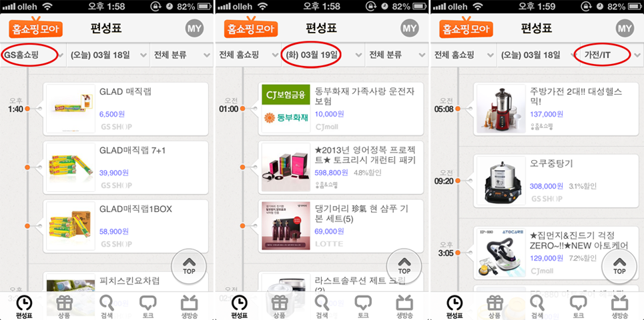
Task: Select 편성표 clock tab on 03월 19일 screen
Action: tap(239, 307)
